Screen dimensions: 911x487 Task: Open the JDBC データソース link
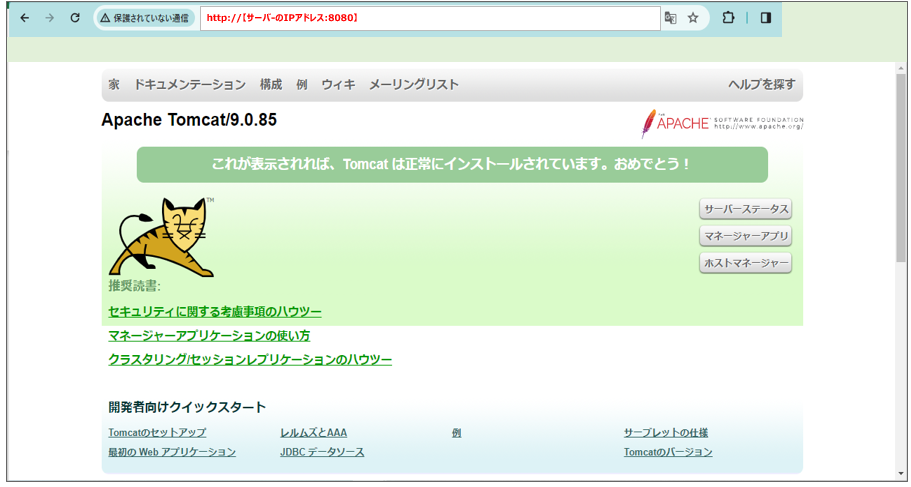[x=322, y=452]
